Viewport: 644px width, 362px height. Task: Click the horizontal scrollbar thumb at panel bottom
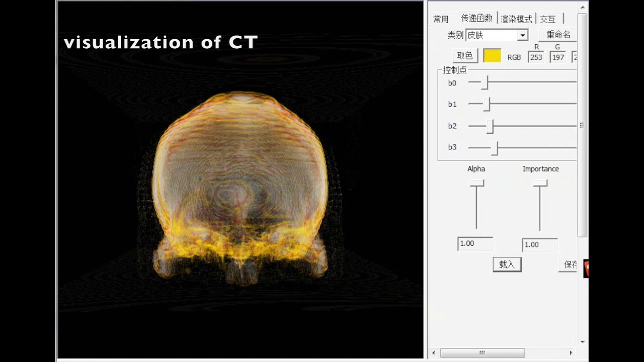click(482, 353)
